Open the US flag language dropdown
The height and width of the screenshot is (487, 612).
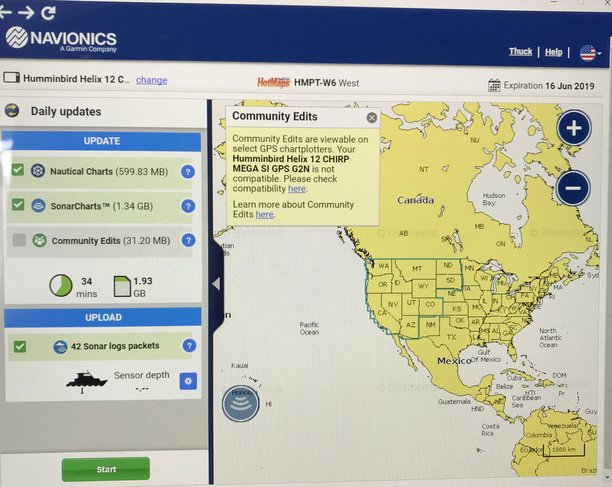pyautogui.click(x=590, y=53)
